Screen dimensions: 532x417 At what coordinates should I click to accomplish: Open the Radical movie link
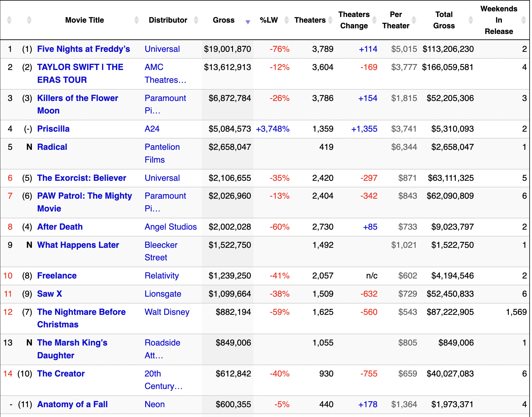coord(52,147)
